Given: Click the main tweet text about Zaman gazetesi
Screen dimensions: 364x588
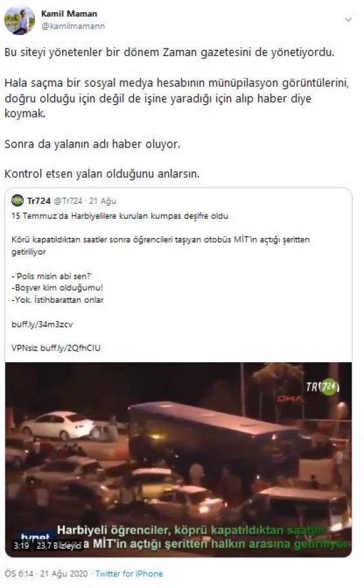Looking at the screenshot, I should [x=169, y=52].
